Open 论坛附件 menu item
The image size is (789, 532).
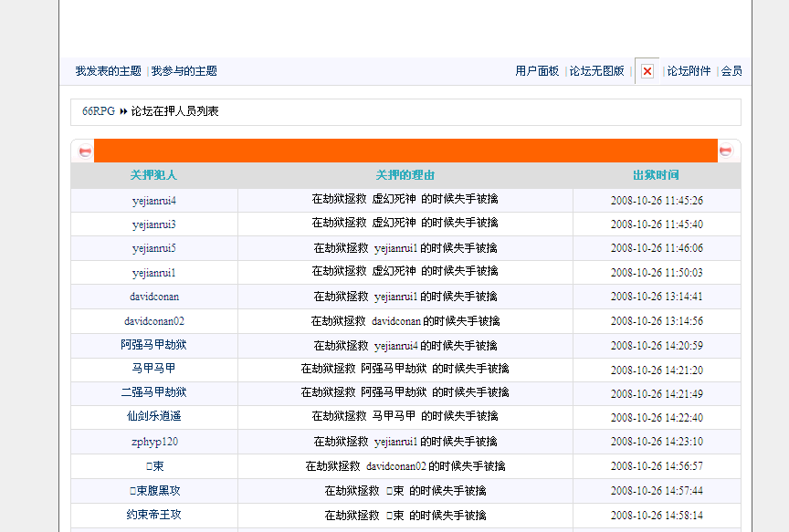point(689,71)
